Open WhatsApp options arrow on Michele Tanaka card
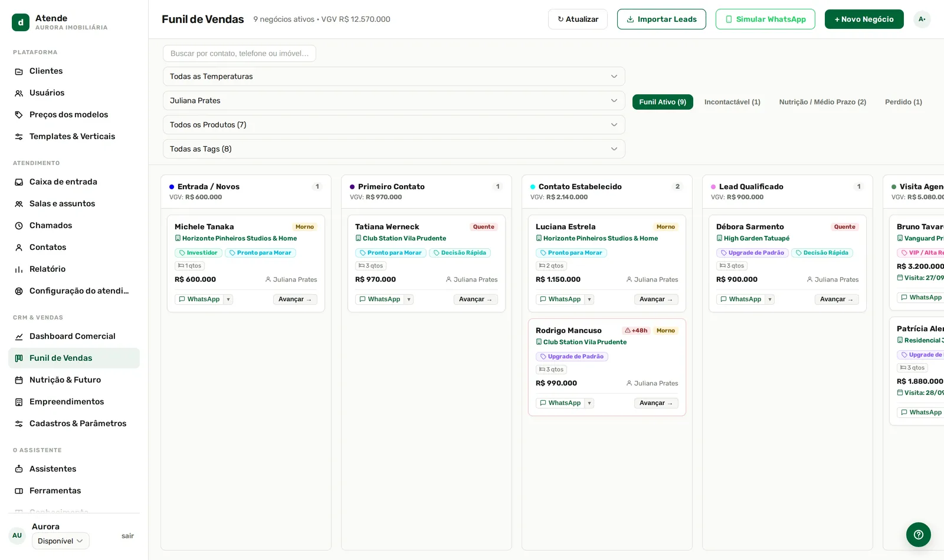This screenshot has width=944, height=560. click(228, 299)
